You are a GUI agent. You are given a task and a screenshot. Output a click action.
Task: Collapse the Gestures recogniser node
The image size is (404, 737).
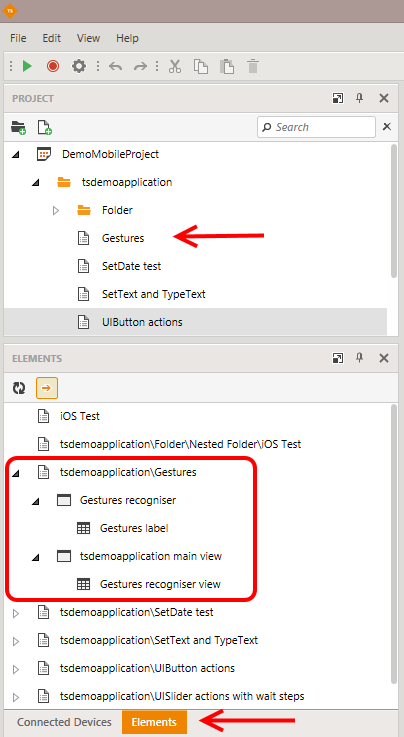36,502
